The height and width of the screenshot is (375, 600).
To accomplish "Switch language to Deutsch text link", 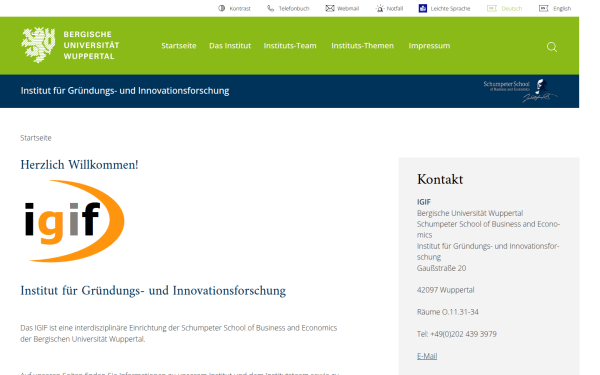I will click(512, 8).
